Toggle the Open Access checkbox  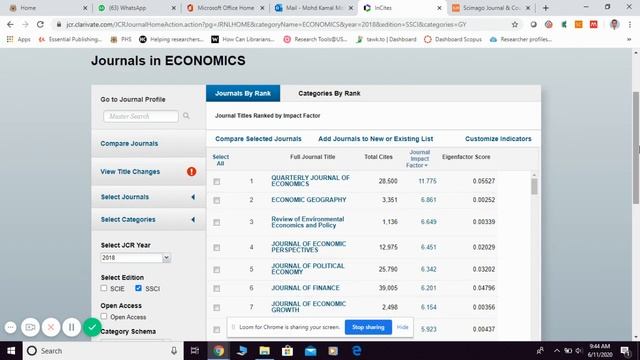click(104, 316)
